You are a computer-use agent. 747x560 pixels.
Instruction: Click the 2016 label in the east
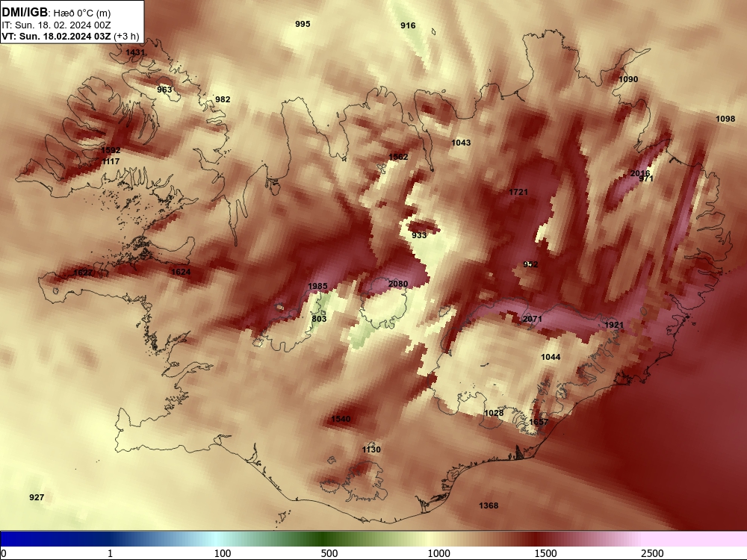(640, 173)
